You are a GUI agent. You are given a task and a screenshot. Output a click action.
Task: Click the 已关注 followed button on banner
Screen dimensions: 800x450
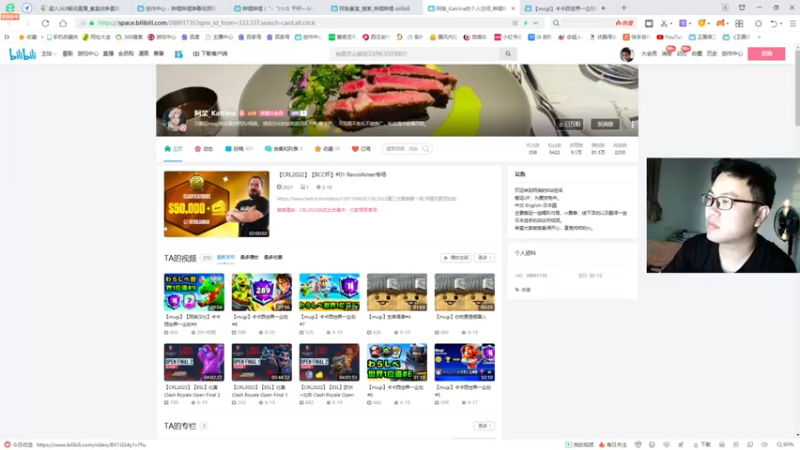tap(569, 124)
